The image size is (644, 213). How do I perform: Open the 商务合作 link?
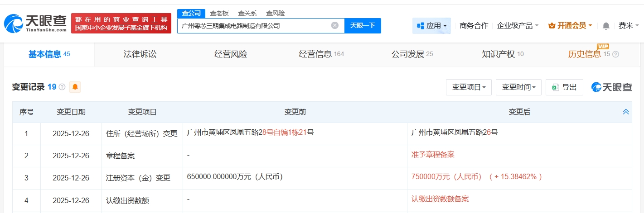tap(474, 26)
